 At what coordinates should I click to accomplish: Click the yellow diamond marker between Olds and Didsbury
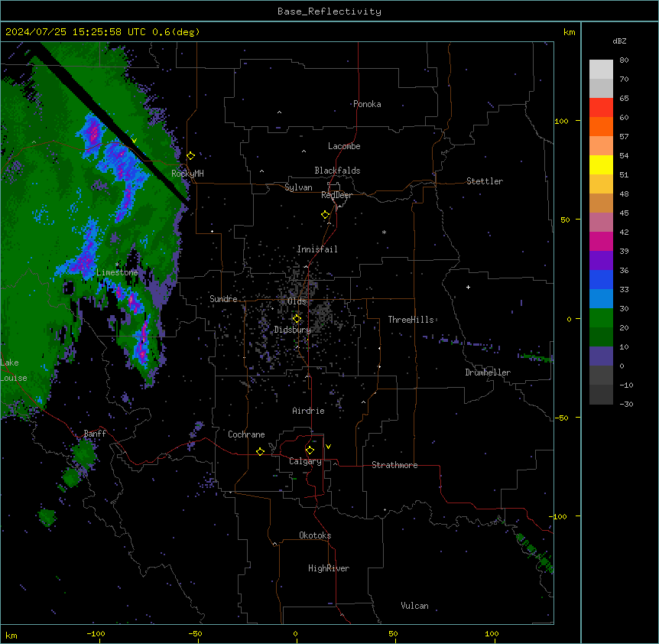coord(297,318)
